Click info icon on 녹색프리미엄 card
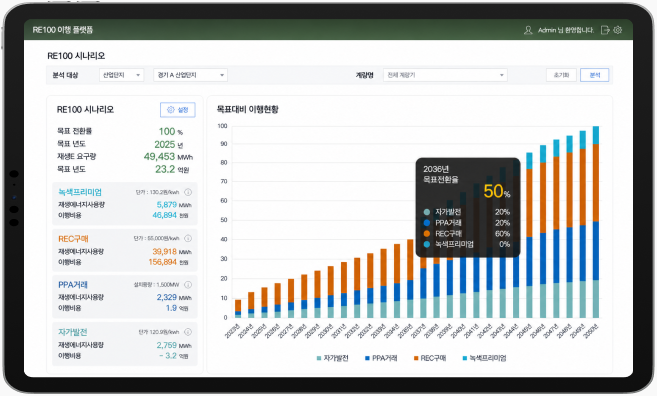This screenshot has height=396, width=657. pyautogui.click(x=188, y=192)
